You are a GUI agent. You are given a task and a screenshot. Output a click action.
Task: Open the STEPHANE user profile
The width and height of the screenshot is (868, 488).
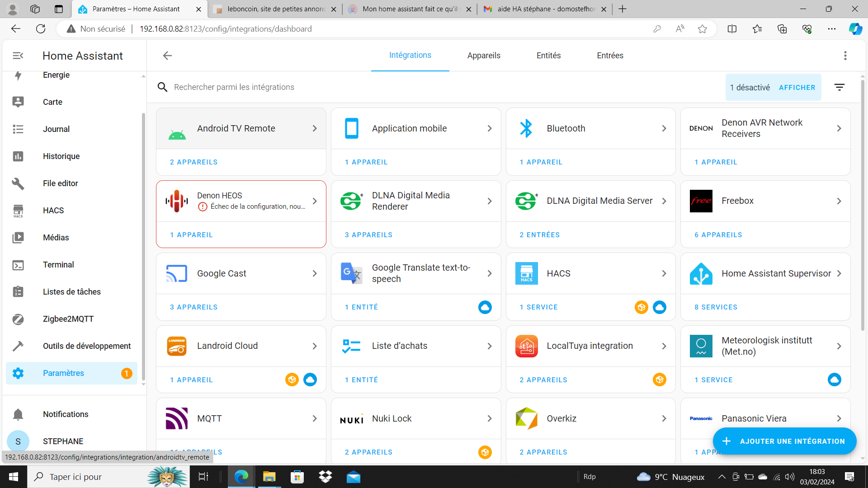pyautogui.click(x=71, y=441)
